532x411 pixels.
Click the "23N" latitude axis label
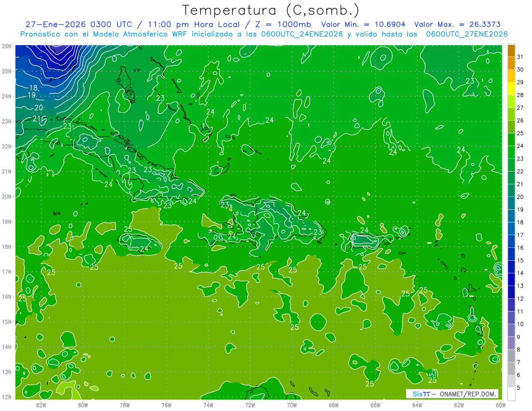coord(7,121)
